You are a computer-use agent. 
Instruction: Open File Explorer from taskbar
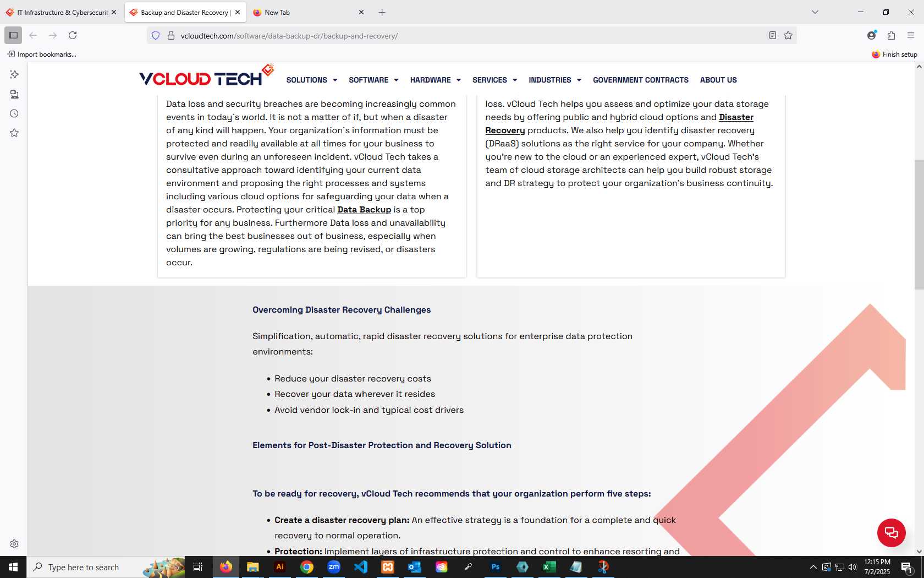pos(253,566)
